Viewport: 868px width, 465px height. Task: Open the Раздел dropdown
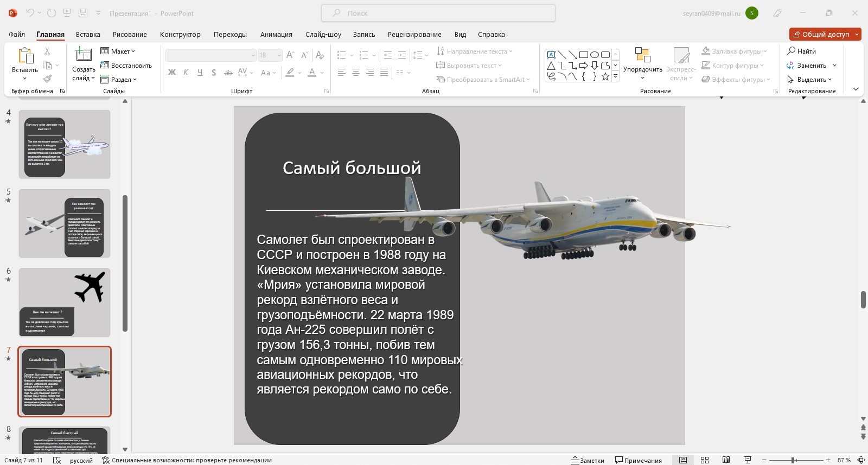[x=118, y=79]
